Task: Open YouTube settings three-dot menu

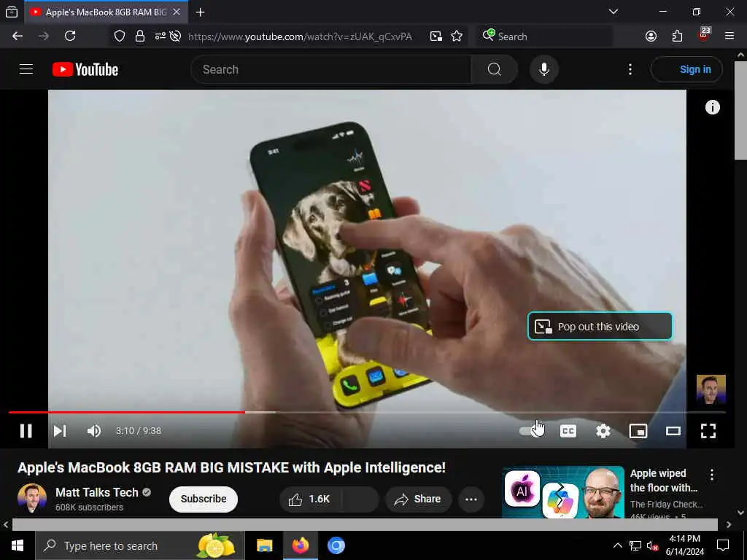Action: 630,69
